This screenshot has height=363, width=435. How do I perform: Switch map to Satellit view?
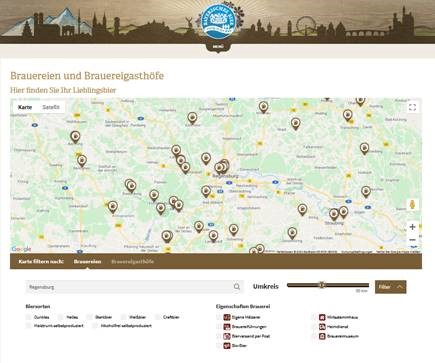coord(51,107)
